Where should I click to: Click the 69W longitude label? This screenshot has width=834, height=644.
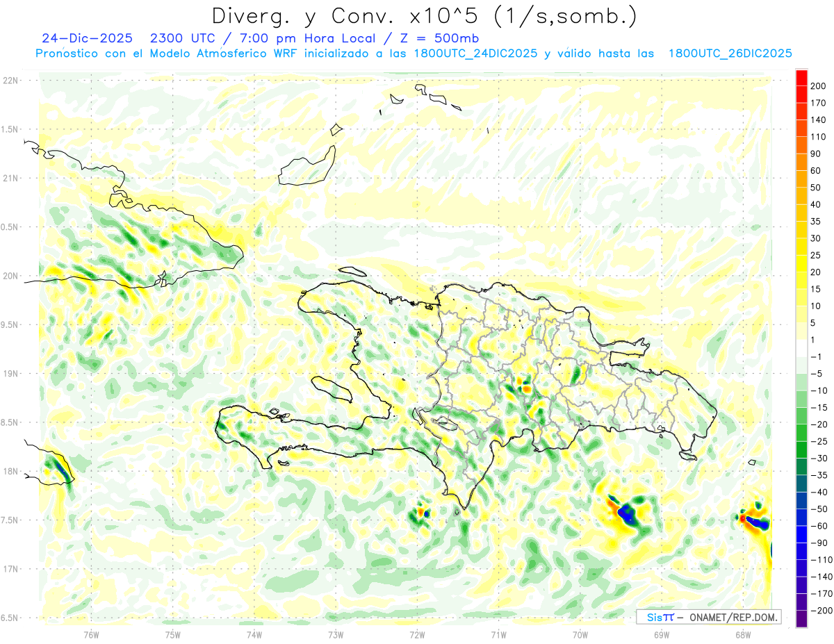coord(662,634)
